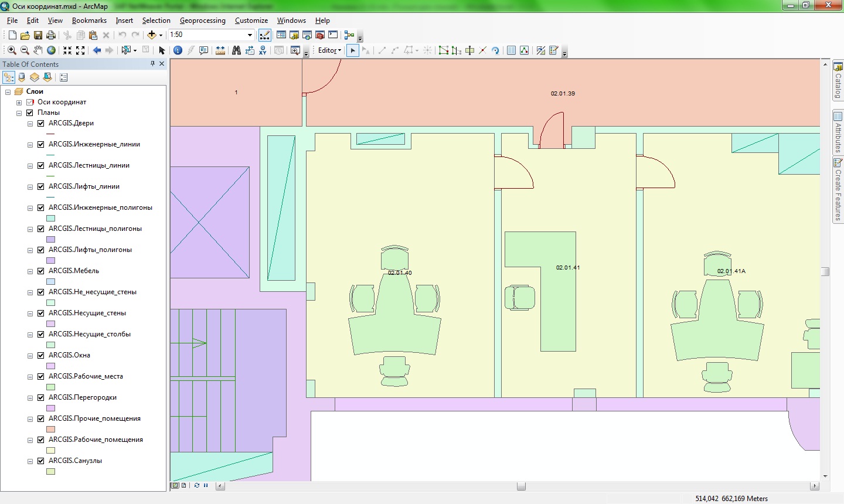Click the ARCGIS.Санузлы layer symbol swatch
Viewport: 844px width, 504px height.
(51, 471)
